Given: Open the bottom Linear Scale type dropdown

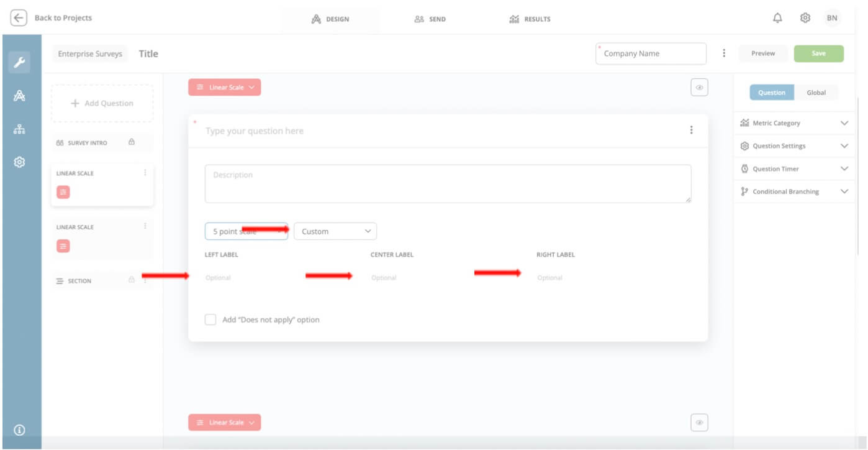Looking at the screenshot, I should pyautogui.click(x=225, y=423).
